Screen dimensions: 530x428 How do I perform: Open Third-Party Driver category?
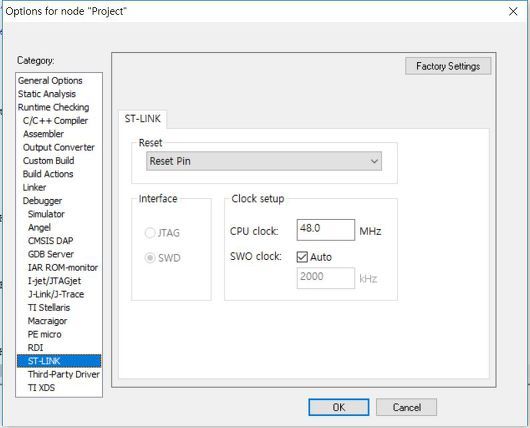click(64, 374)
